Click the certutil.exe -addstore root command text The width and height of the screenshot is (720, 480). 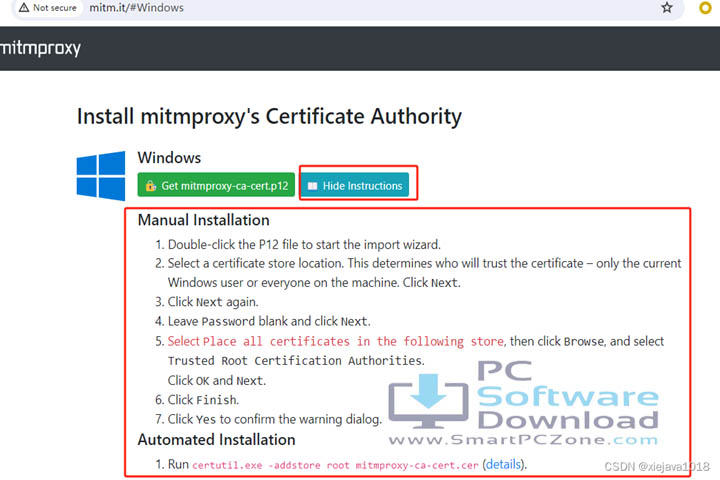point(335,465)
